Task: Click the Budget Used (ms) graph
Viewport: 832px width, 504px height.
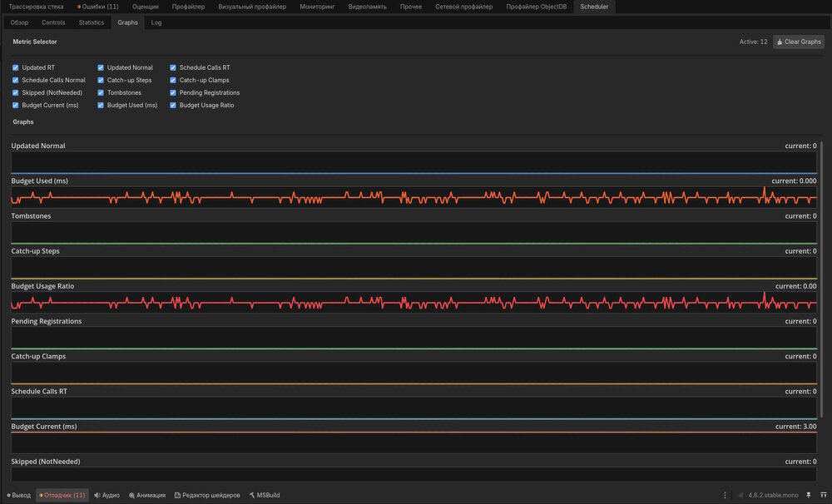Action: 414,197
